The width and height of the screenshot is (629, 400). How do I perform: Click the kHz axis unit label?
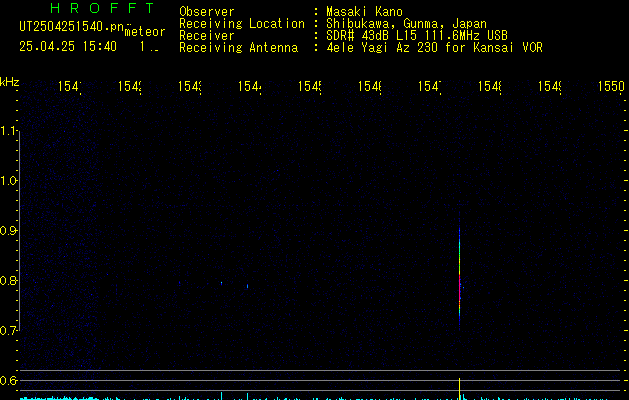(10, 83)
